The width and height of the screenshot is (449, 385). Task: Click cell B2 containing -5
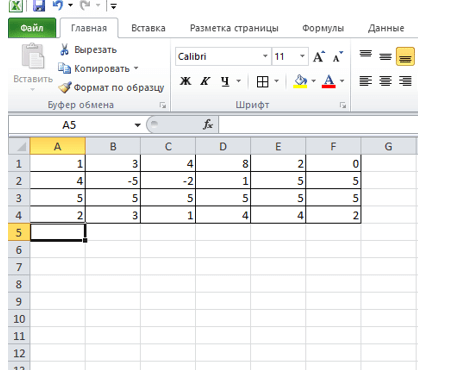113,181
